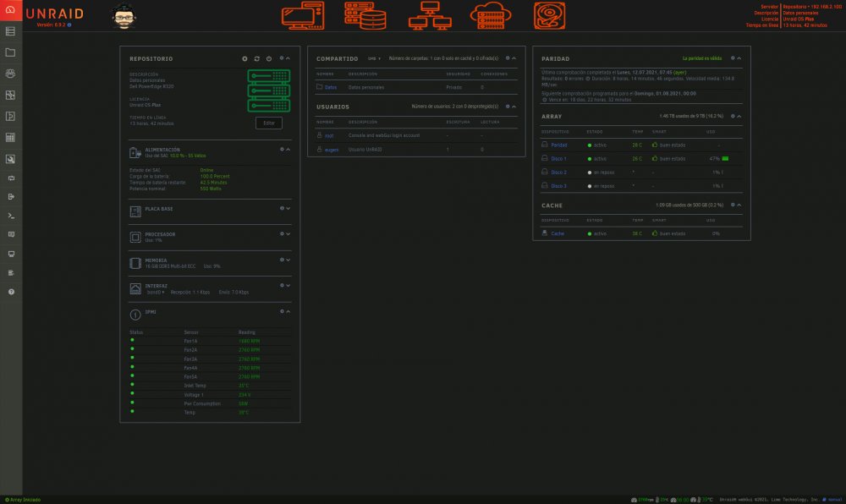The width and height of the screenshot is (846, 504).
Task: Collapse the Array panel
Action: point(739,117)
